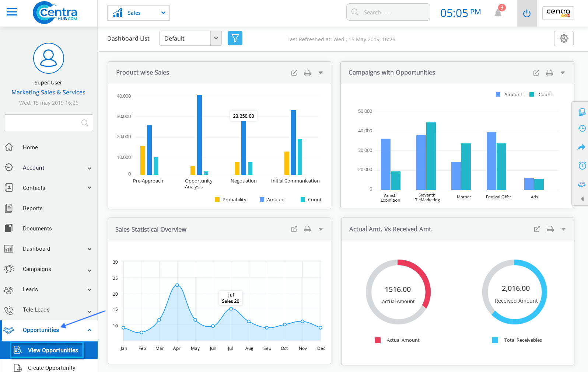Open the Default dashboard list dropdown
The width and height of the screenshot is (588, 372).
pos(190,38)
